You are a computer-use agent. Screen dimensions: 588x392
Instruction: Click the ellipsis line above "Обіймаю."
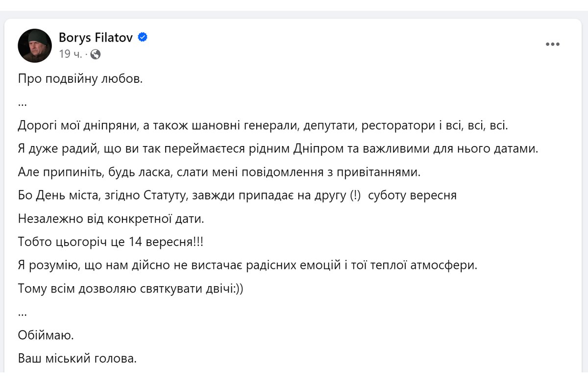(x=22, y=312)
